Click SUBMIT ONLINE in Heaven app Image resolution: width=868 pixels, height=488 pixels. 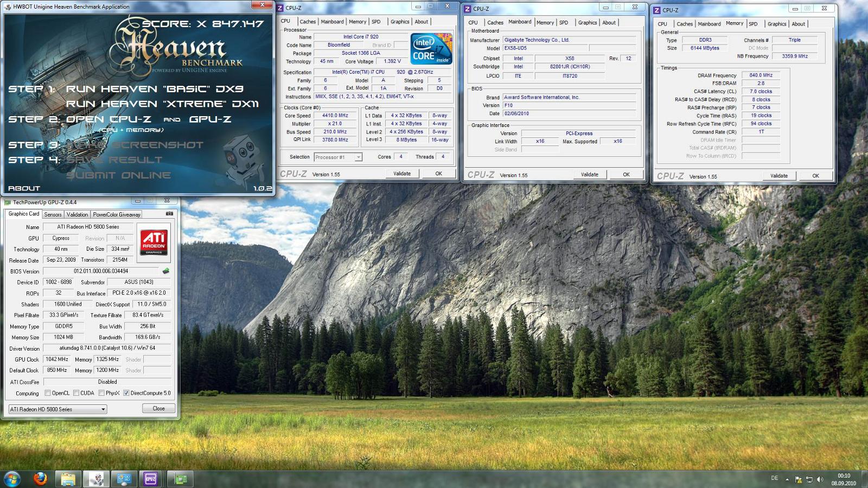(118, 175)
